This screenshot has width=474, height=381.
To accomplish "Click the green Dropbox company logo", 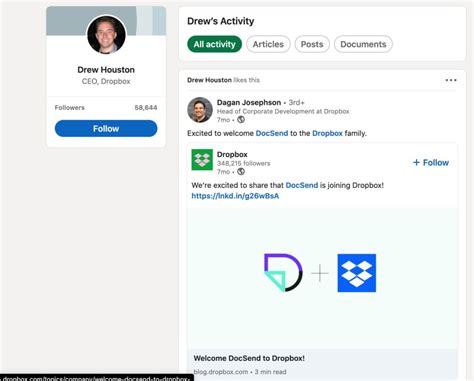I will pyautogui.click(x=202, y=160).
